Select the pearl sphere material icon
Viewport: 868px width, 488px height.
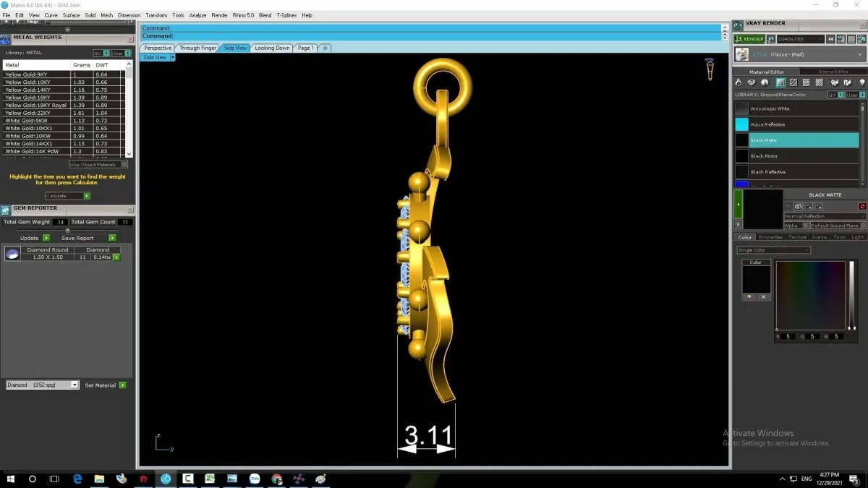pos(765,82)
